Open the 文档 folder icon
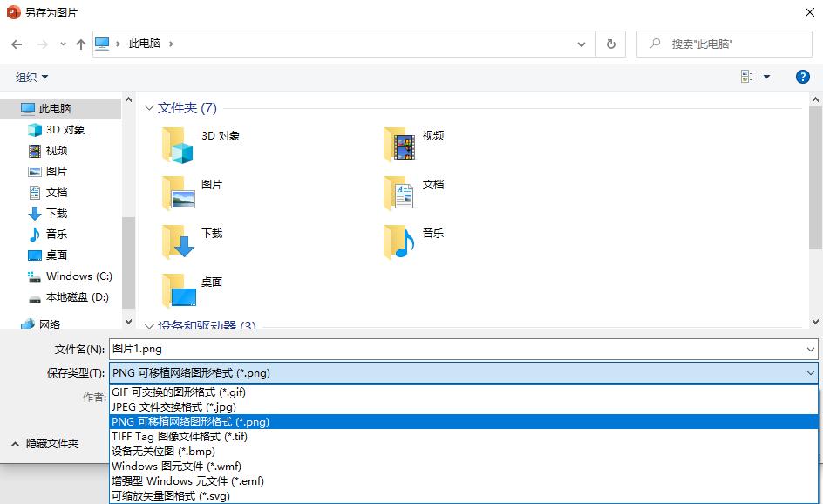Image resolution: width=823 pixels, height=504 pixels. [399, 193]
